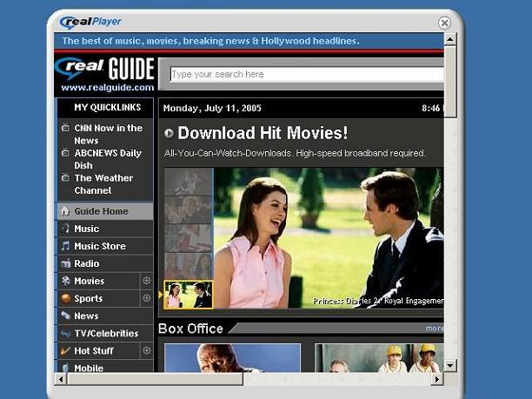Viewport: 532px width, 399px height.
Task: Open the Music Store section
Action: 105,246
